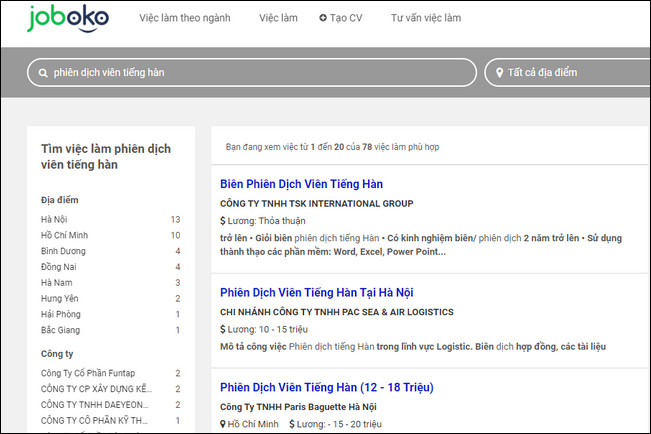The image size is (651, 434).
Task: Filter results by Hà Nội location
Action: (55, 219)
